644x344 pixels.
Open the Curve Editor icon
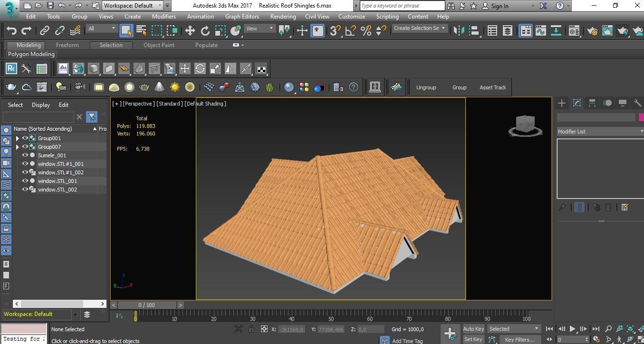point(541,30)
